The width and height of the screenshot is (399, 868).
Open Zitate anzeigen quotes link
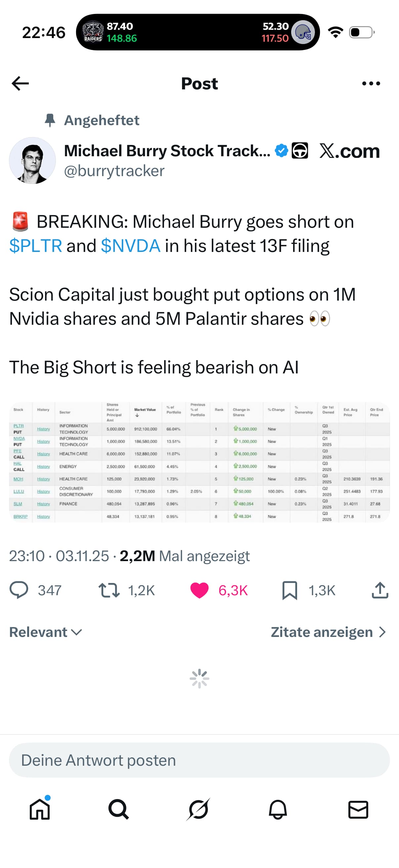click(x=328, y=632)
